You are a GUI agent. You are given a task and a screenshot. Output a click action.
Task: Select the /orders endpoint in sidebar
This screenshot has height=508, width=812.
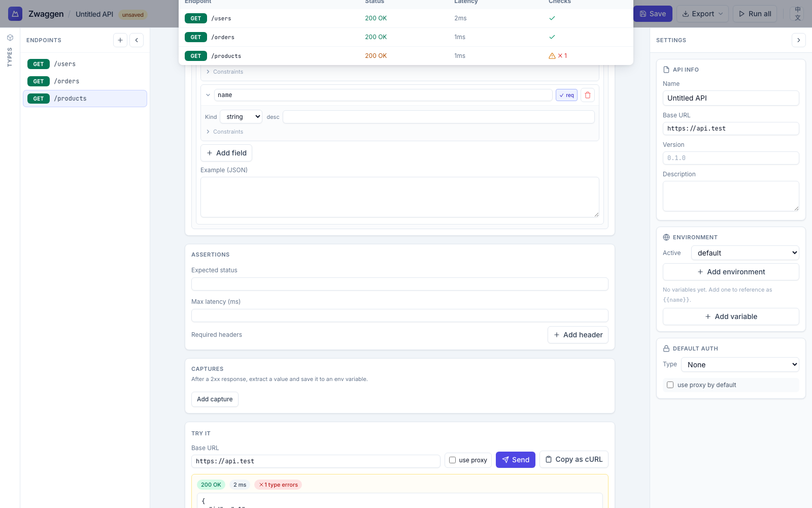click(66, 81)
